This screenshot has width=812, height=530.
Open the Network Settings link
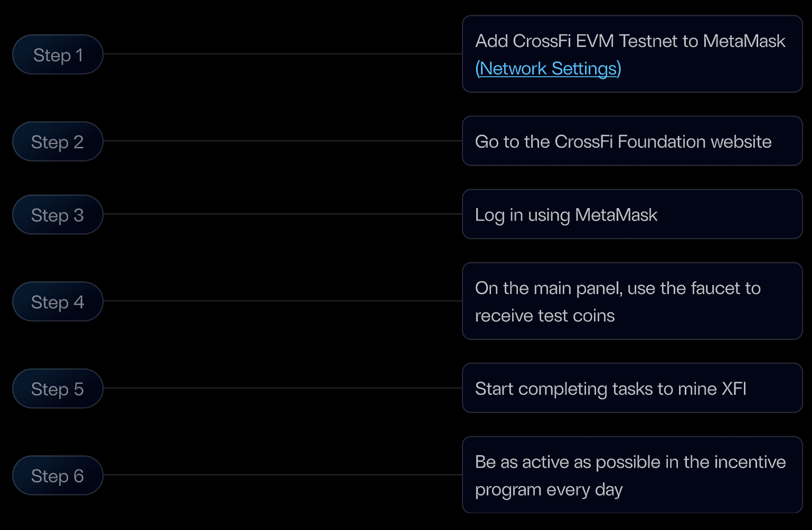tap(548, 69)
